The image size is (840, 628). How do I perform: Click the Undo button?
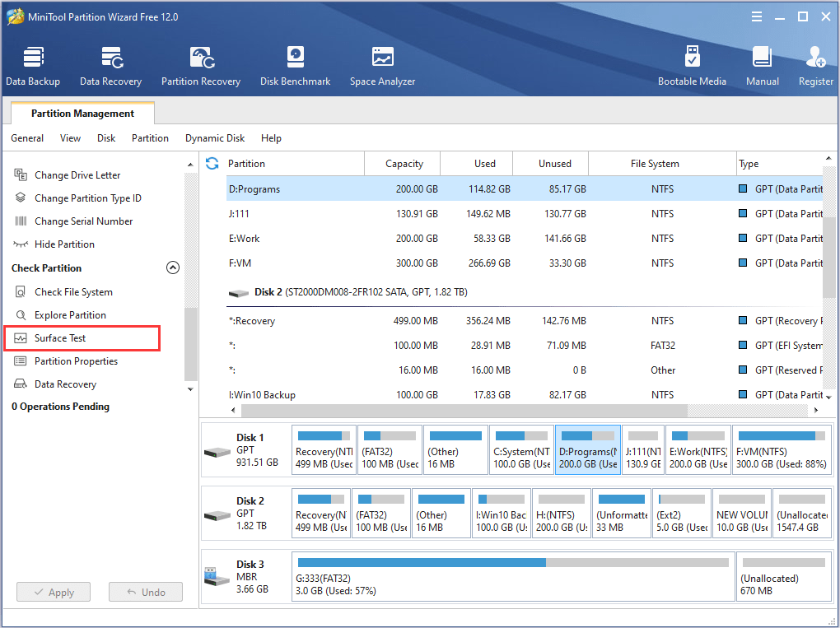click(145, 591)
